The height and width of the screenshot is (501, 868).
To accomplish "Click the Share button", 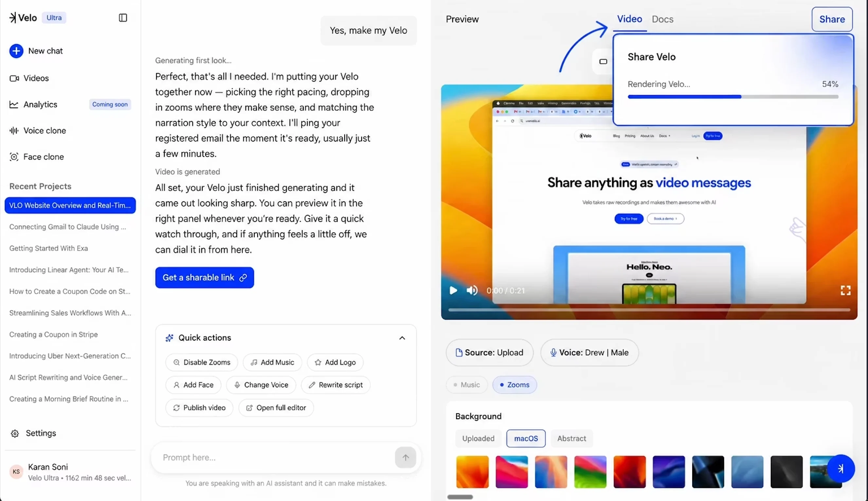I will tap(832, 19).
